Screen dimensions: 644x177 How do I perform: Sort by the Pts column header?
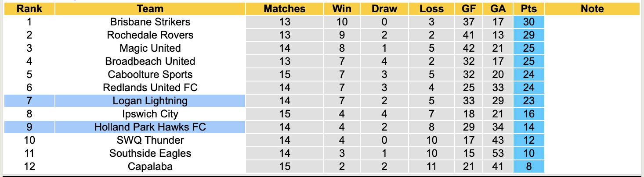tap(529, 9)
